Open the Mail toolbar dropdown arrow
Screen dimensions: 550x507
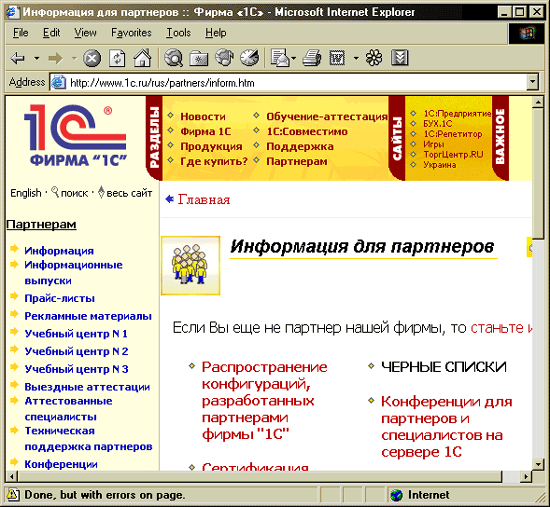(x=294, y=58)
